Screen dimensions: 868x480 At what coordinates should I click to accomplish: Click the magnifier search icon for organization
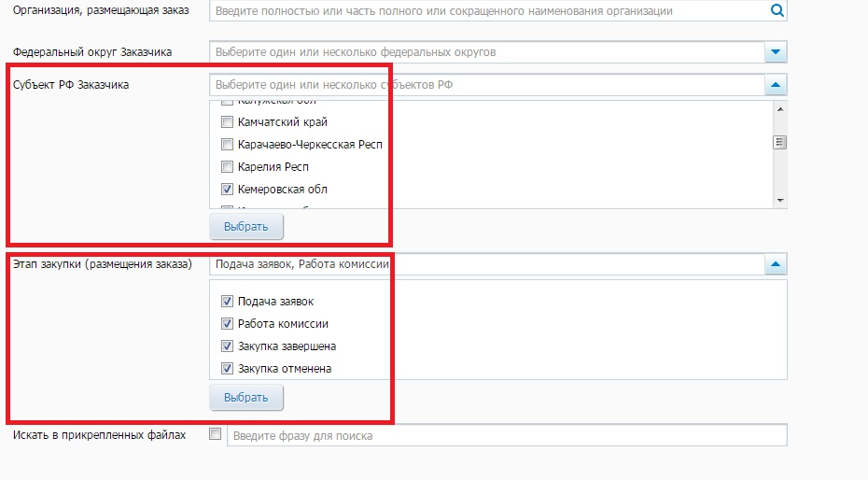777,10
